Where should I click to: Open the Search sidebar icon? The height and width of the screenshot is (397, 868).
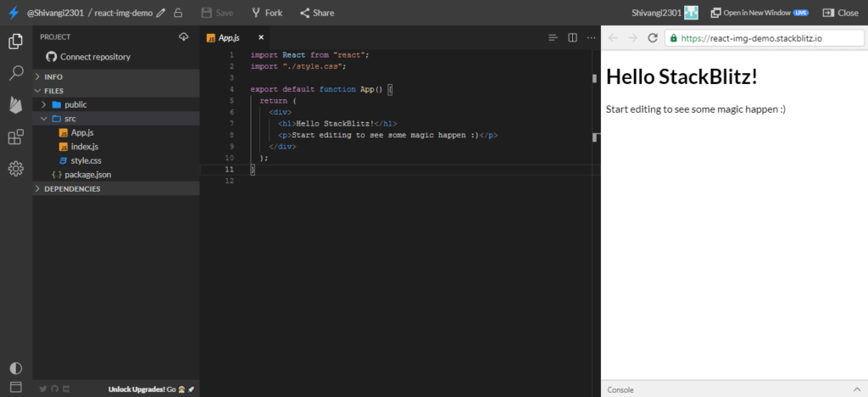pyautogui.click(x=16, y=73)
